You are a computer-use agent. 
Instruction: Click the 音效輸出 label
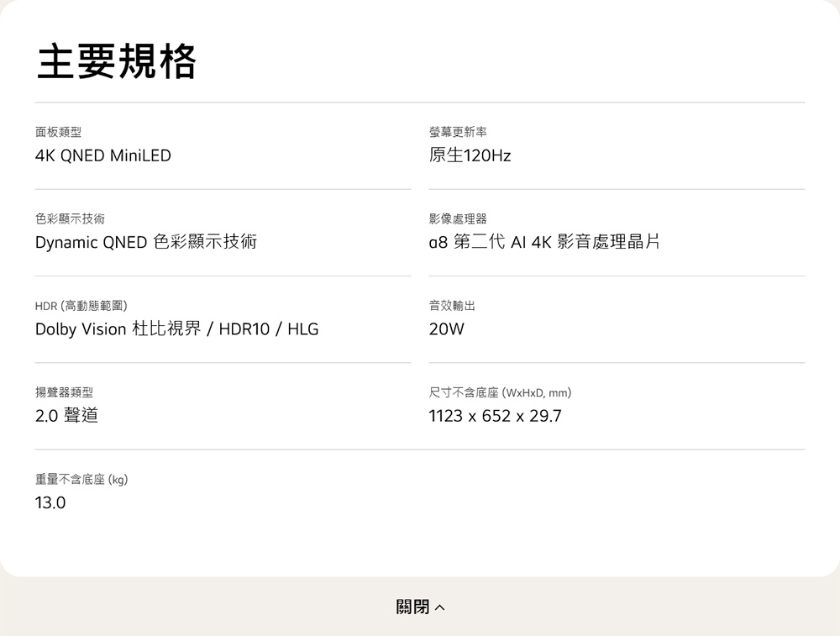[452, 306]
